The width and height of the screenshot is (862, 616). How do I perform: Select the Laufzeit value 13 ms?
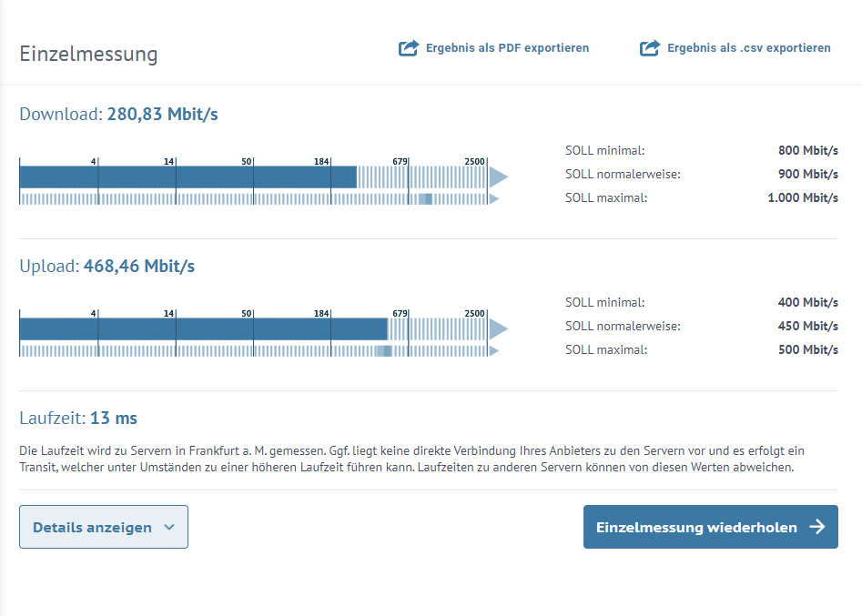coord(114,419)
